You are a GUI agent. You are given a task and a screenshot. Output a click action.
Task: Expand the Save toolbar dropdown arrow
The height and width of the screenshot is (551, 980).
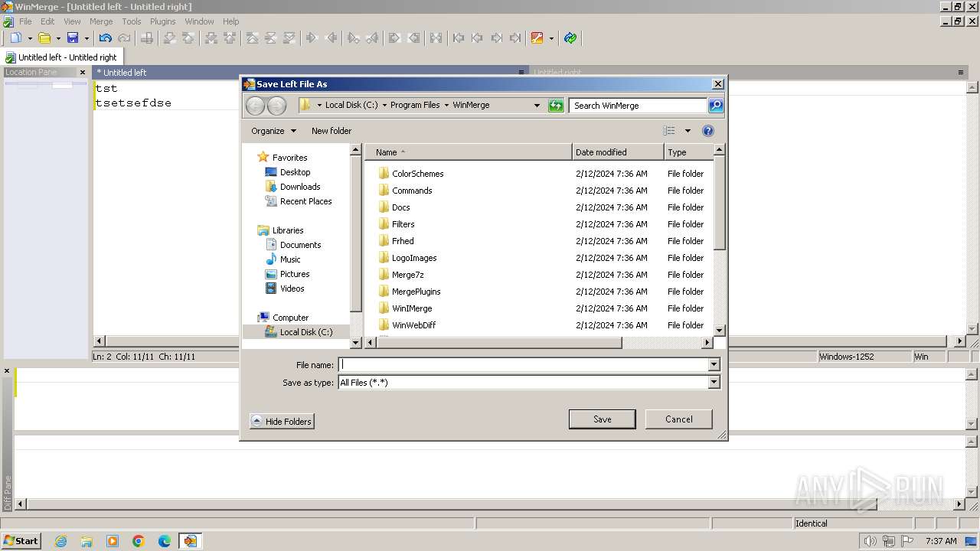(x=87, y=38)
